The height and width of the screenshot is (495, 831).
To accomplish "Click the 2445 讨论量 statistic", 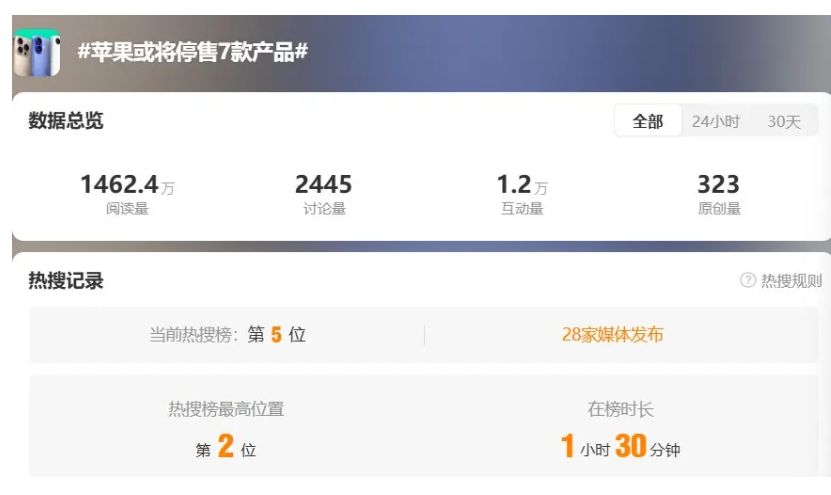I will (x=324, y=194).
